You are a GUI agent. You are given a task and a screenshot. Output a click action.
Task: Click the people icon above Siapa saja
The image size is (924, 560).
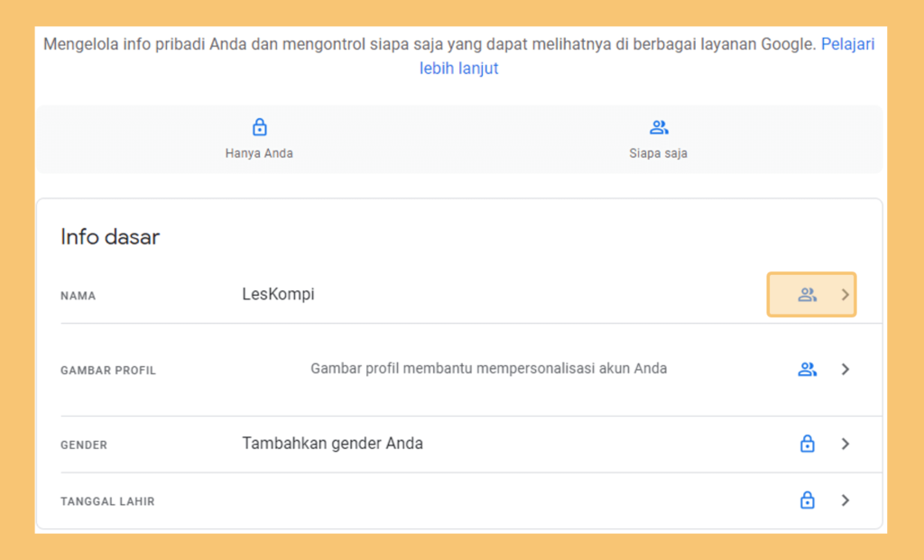(x=659, y=126)
